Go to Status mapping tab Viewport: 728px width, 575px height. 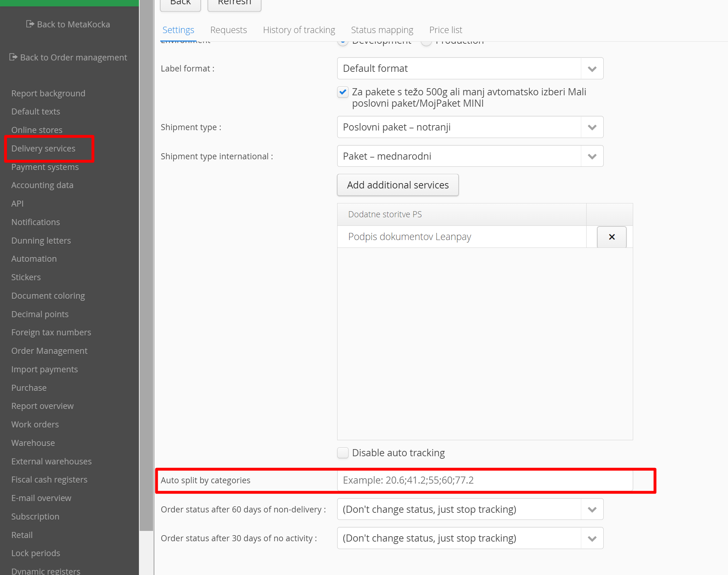pos(382,30)
